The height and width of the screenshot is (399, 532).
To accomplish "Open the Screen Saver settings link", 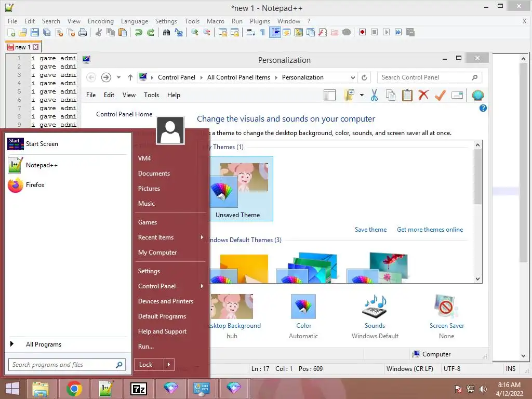I will [x=446, y=326].
